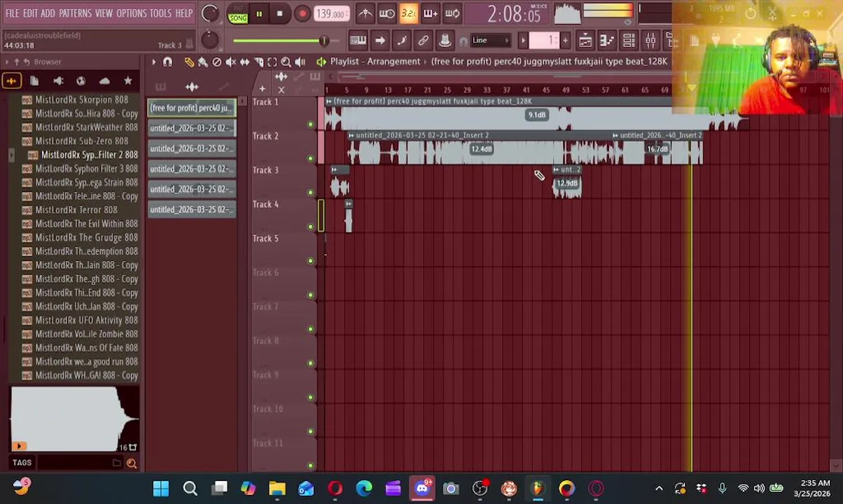Click the plus button to add pattern
This screenshot has width=843, height=504.
(x=565, y=41)
